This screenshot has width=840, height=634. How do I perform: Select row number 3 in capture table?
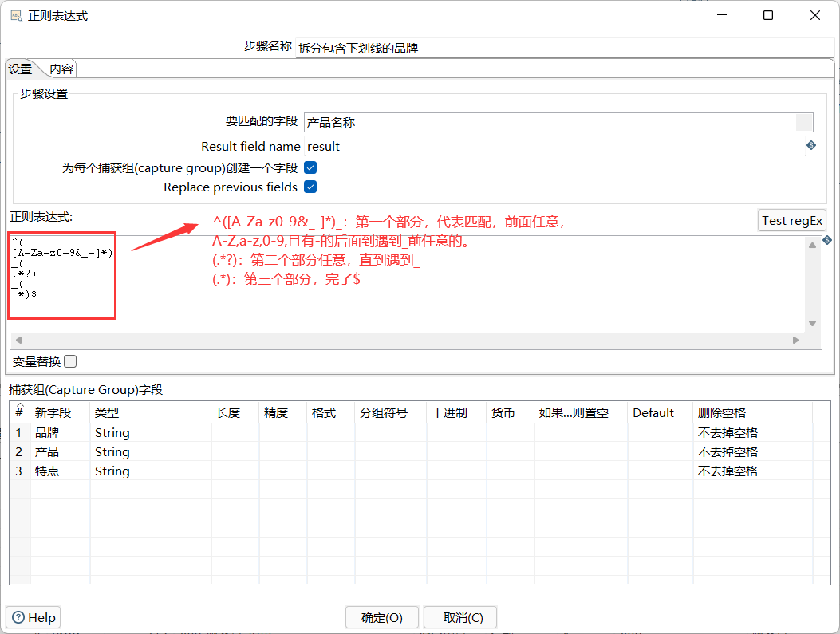pyautogui.click(x=19, y=471)
